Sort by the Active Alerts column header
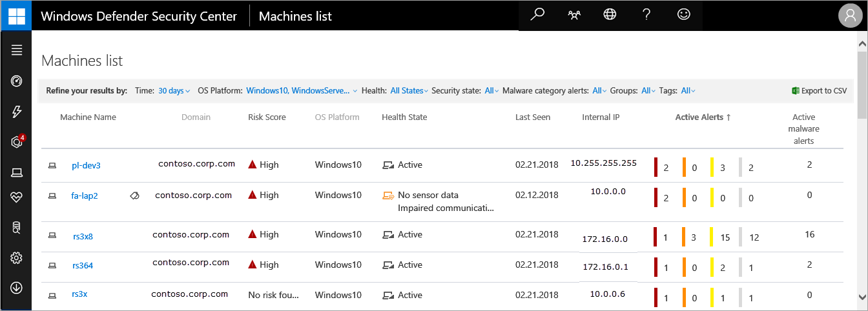Image resolution: width=868 pixels, height=311 pixels. pyautogui.click(x=703, y=117)
